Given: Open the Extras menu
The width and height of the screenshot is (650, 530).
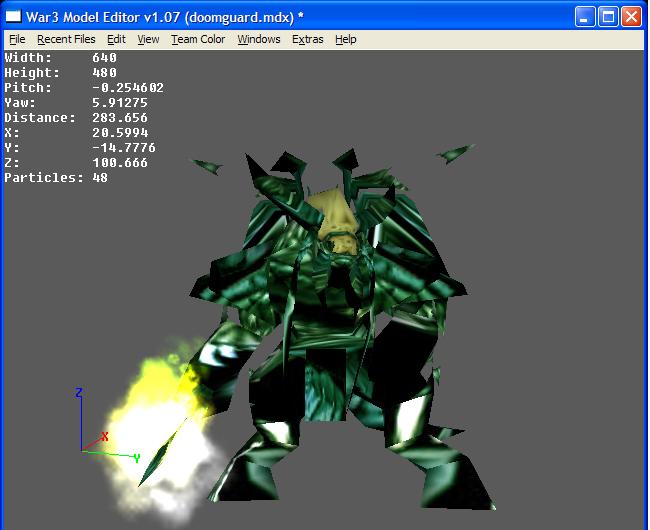Looking at the screenshot, I should 308,39.
